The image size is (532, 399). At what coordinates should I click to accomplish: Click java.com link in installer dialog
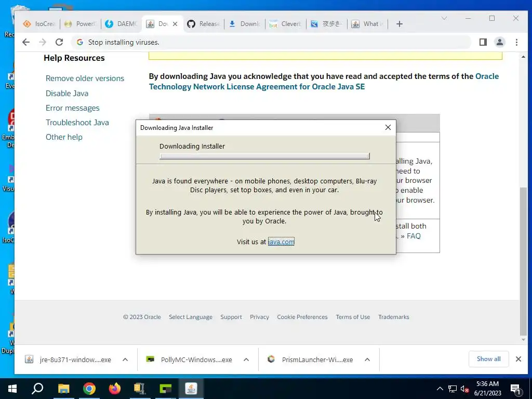coord(281,242)
